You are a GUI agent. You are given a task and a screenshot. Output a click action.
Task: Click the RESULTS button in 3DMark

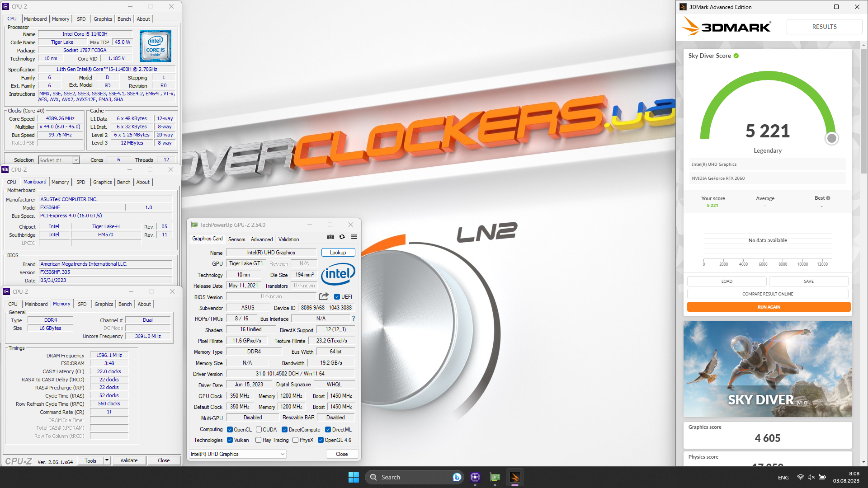[824, 27]
